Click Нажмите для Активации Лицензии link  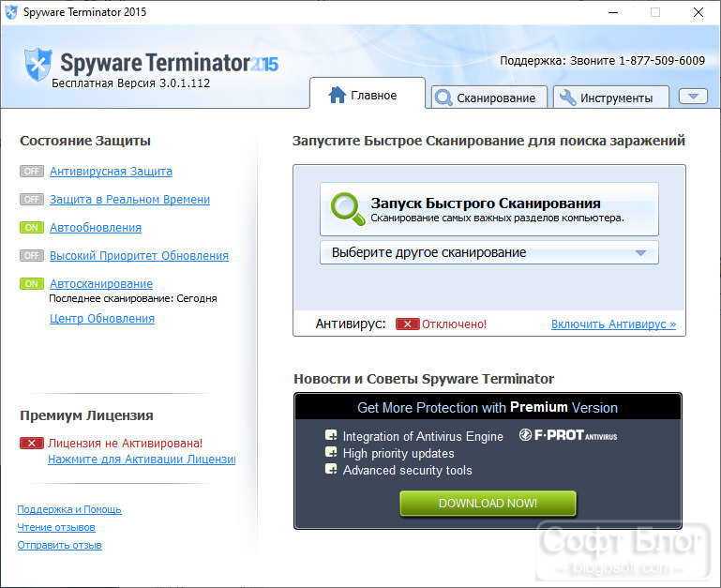coord(142,460)
